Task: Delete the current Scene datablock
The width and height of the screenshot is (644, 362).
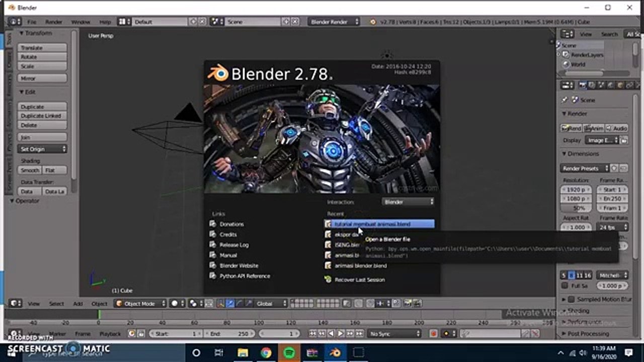Action: (295, 22)
